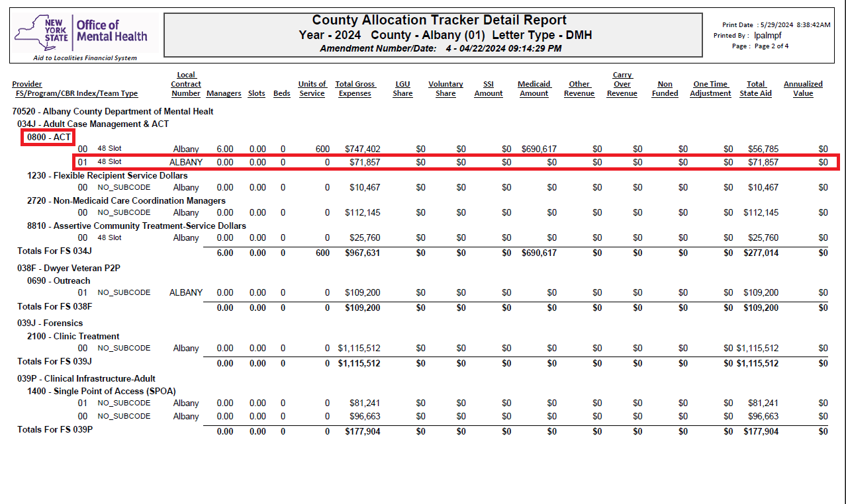Select the Local Contract Number column header
This screenshot has height=504, width=846.
(186, 84)
